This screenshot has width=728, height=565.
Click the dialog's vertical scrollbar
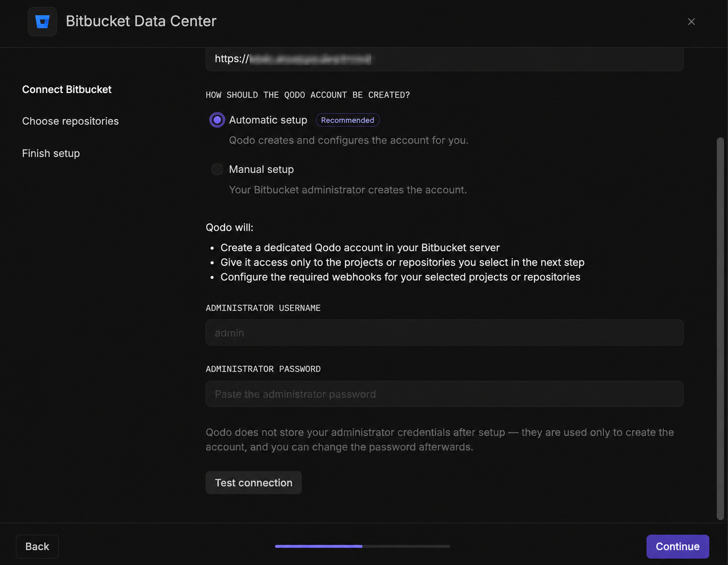click(x=720, y=328)
